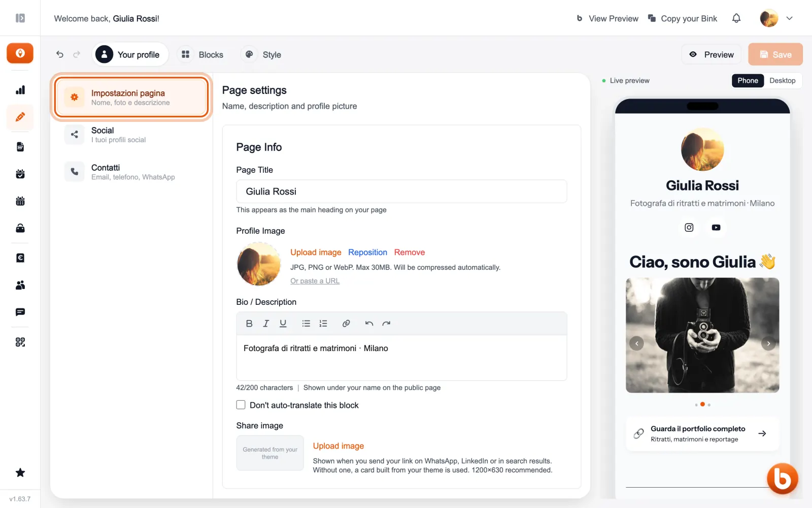The width and height of the screenshot is (812, 508).
Task: Toggle italic formatting in the bio editor
Action: [266, 324]
